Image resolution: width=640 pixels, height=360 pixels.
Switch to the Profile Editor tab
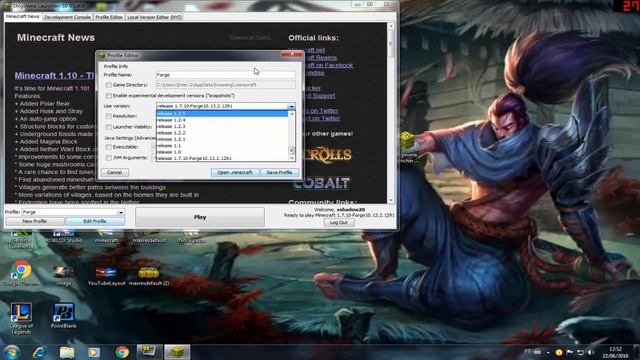point(109,17)
